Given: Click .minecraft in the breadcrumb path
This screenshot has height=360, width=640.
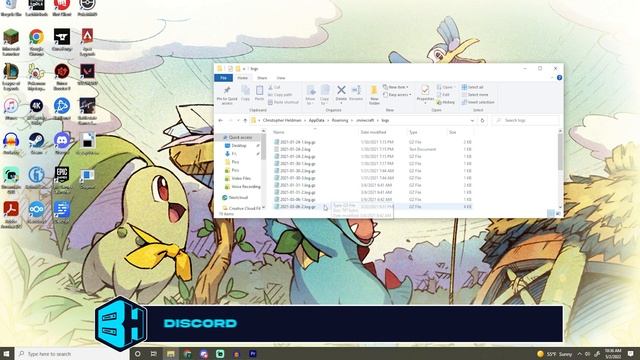Looking at the screenshot, I should pos(365,120).
